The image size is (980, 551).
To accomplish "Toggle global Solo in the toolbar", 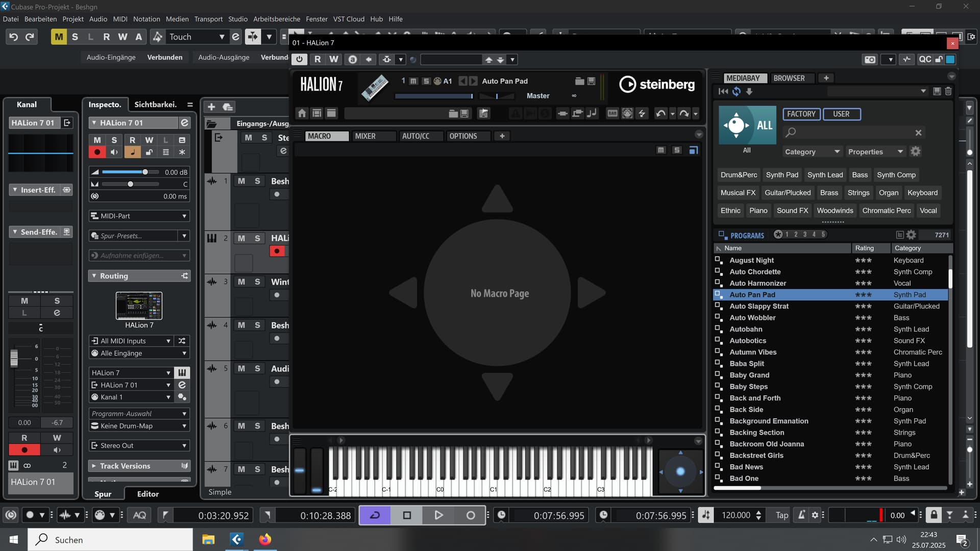I will coord(75,37).
